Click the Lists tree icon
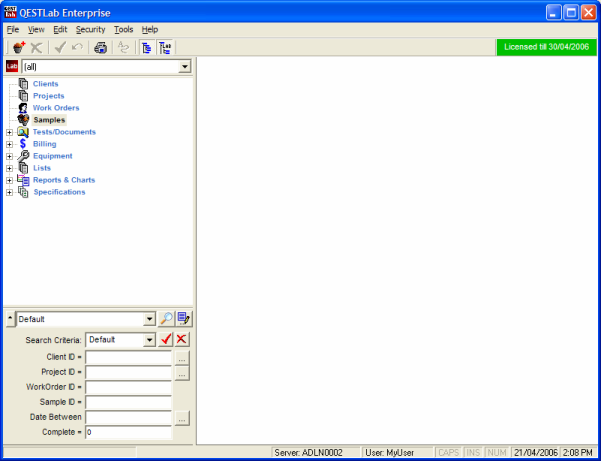This screenshot has height=461, width=601. (23, 168)
